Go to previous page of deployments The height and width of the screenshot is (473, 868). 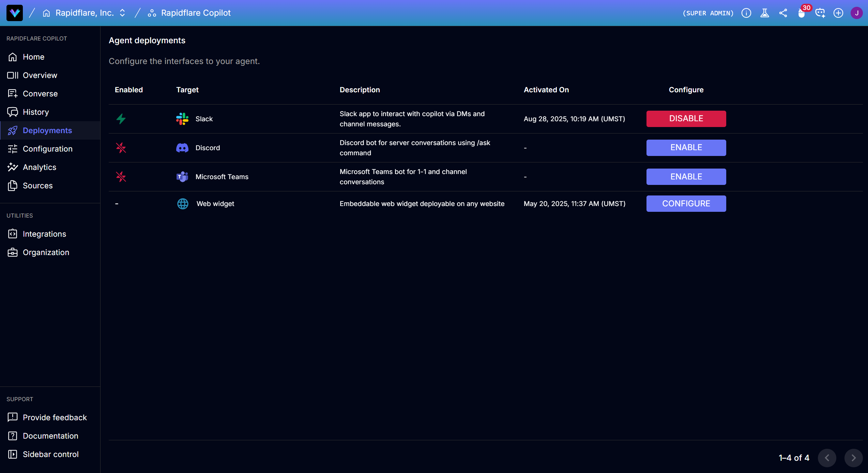click(x=827, y=458)
